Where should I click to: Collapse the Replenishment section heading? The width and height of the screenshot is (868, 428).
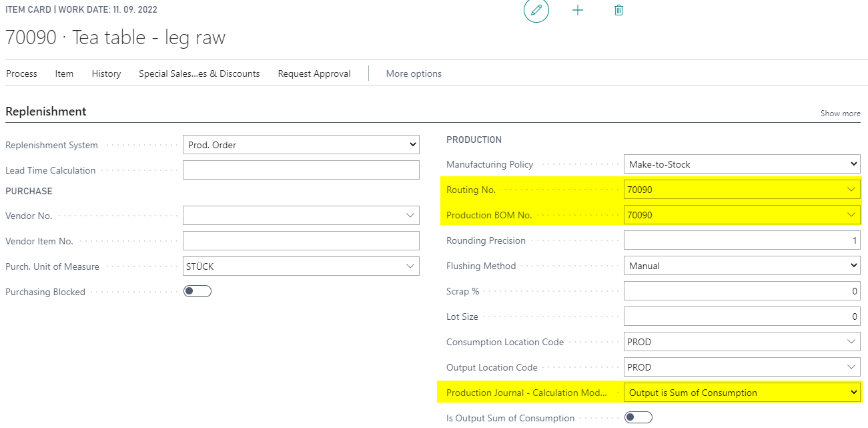(x=46, y=112)
